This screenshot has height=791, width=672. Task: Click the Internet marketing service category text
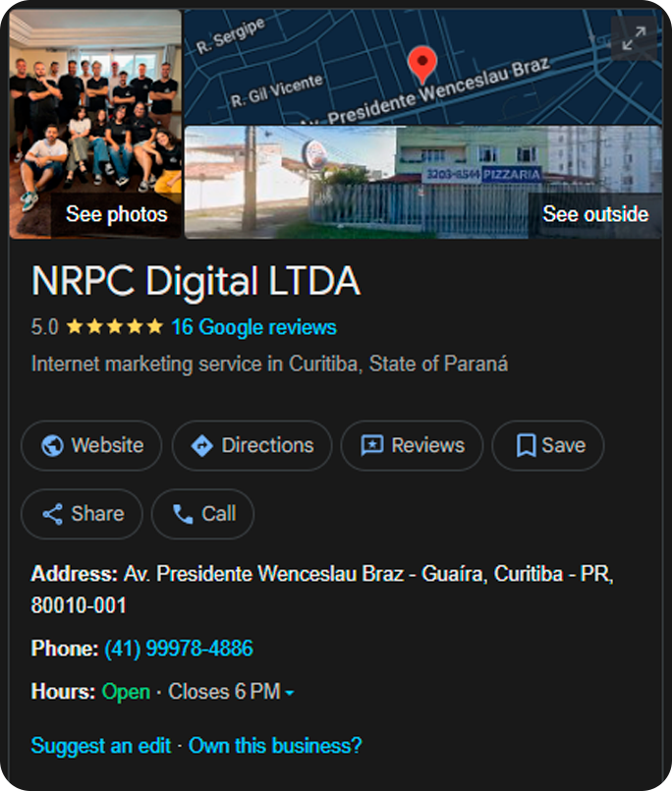(269, 364)
